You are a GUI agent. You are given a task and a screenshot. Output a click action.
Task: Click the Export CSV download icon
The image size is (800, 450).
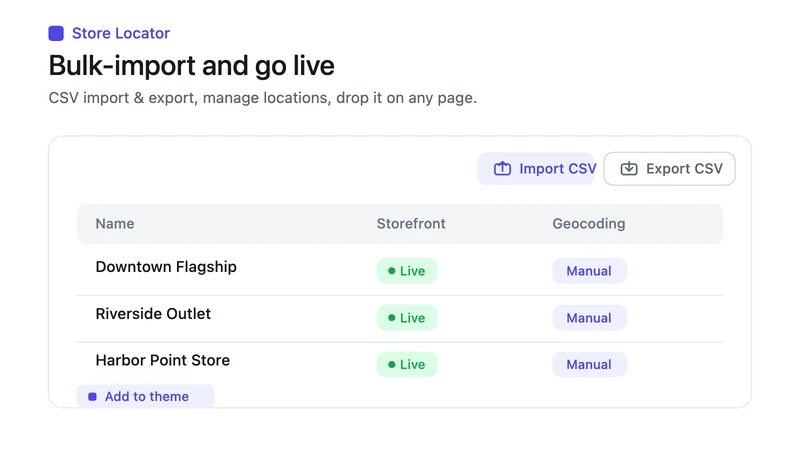[629, 168]
